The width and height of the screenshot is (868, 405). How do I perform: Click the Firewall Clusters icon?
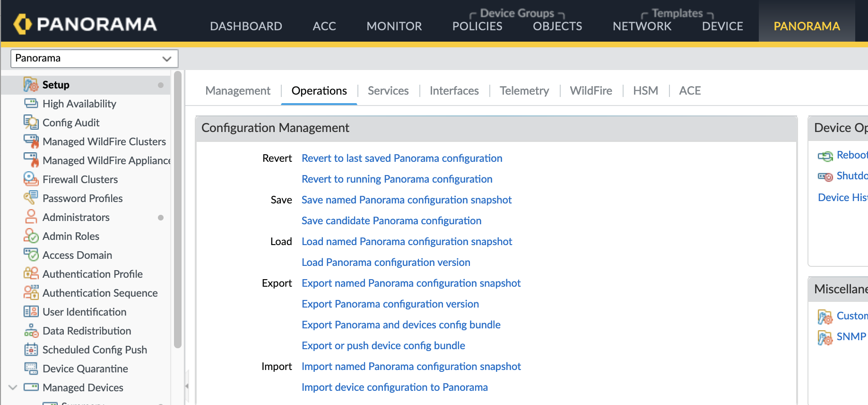31,179
